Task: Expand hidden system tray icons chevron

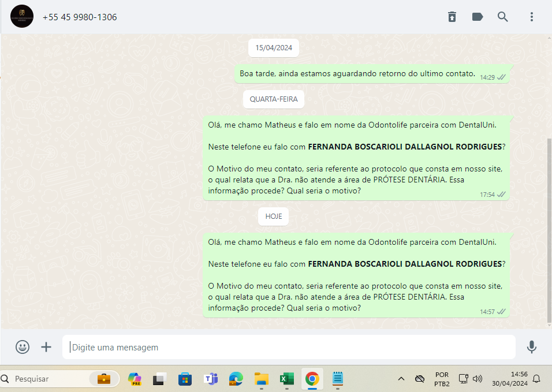Action: [x=401, y=379]
